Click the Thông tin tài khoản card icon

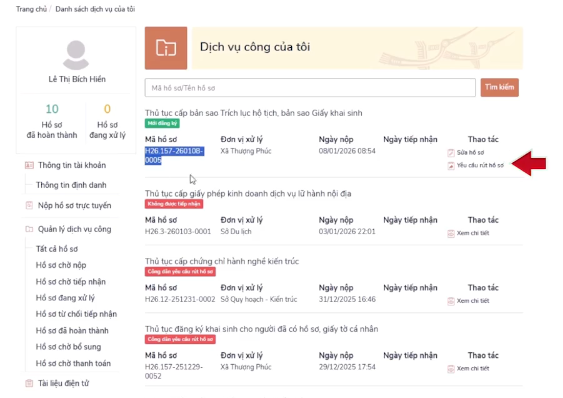29,165
